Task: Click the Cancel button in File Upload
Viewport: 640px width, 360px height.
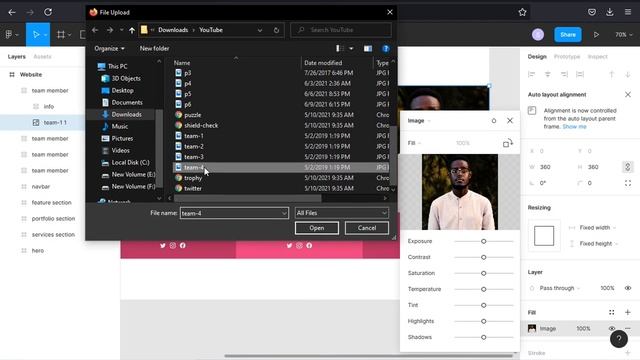Action: [x=367, y=228]
